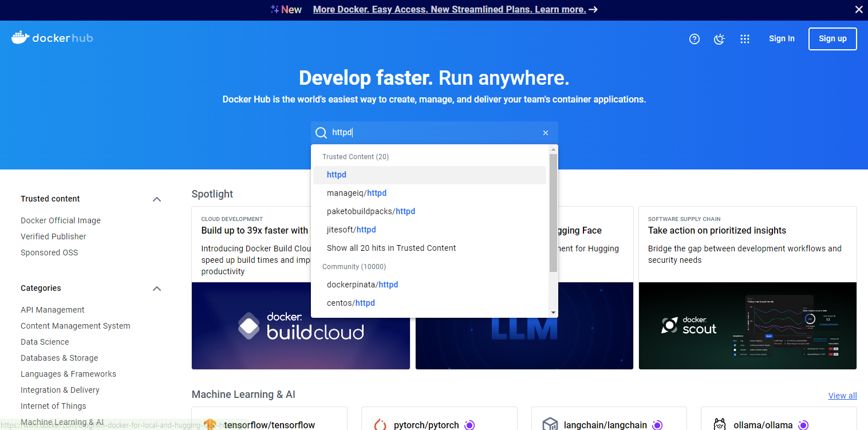Viewport: 868px width, 430px height.
Task: Select dockerpinata/httpd suggestion
Action: (429, 285)
